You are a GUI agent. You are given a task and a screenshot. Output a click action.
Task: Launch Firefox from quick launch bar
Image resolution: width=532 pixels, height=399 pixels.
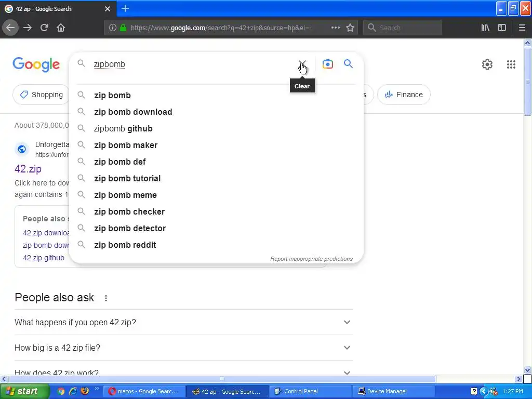coord(85,391)
